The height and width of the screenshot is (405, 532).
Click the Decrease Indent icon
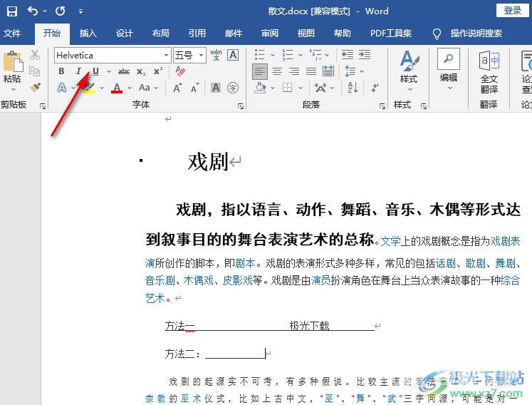pos(348,54)
